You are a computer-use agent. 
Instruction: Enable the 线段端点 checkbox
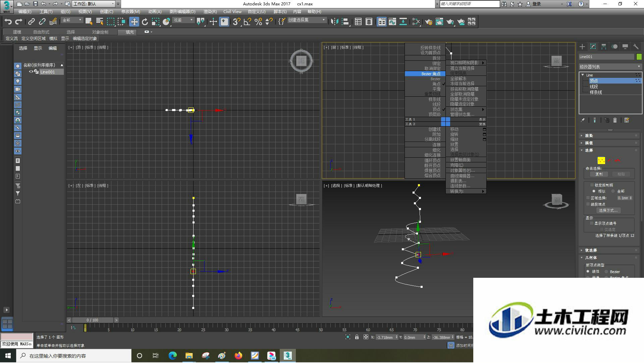588,204
